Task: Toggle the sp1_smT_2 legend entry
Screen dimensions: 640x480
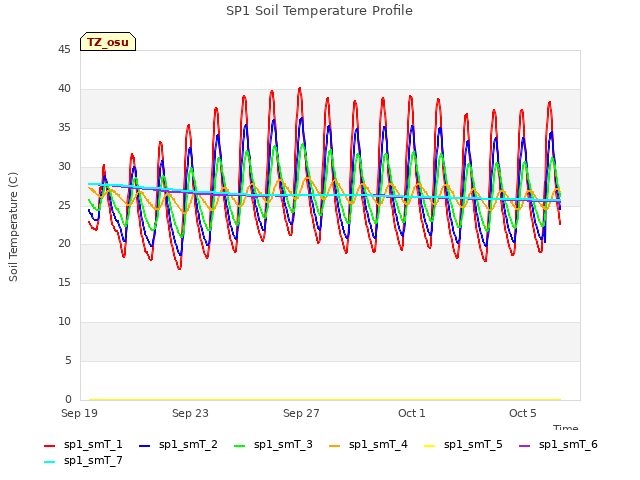Action: point(178,444)
